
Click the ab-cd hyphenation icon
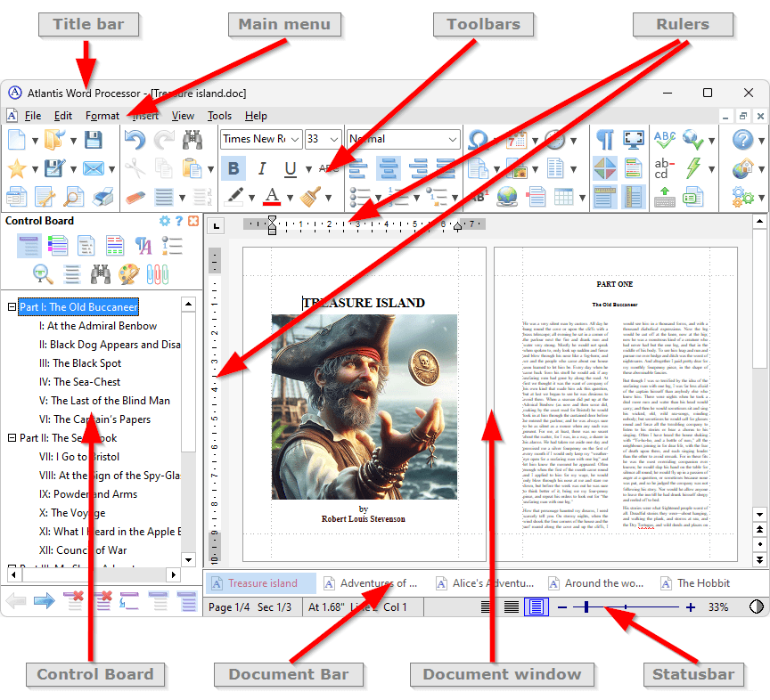(665, 169)
